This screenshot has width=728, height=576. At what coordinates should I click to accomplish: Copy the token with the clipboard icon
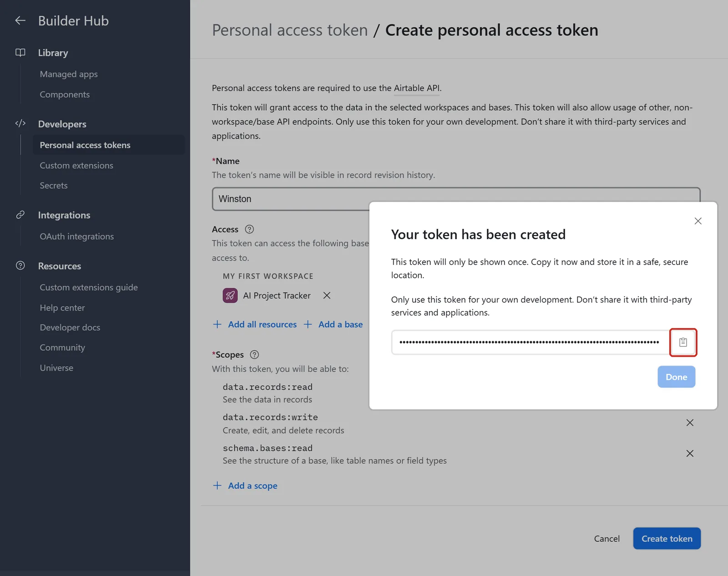[683, 342]
